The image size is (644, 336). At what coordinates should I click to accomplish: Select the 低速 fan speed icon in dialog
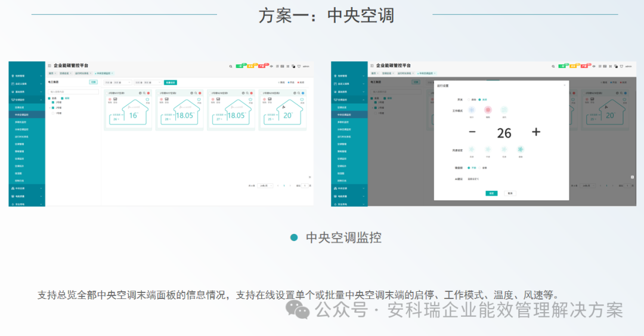(504, 149)
